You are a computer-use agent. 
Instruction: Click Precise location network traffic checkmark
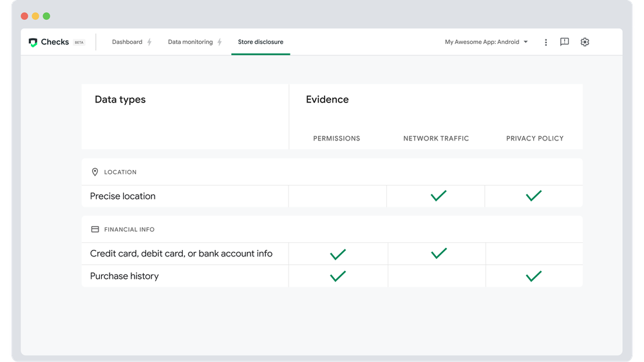pyautogui.click(x=439, y=196)
